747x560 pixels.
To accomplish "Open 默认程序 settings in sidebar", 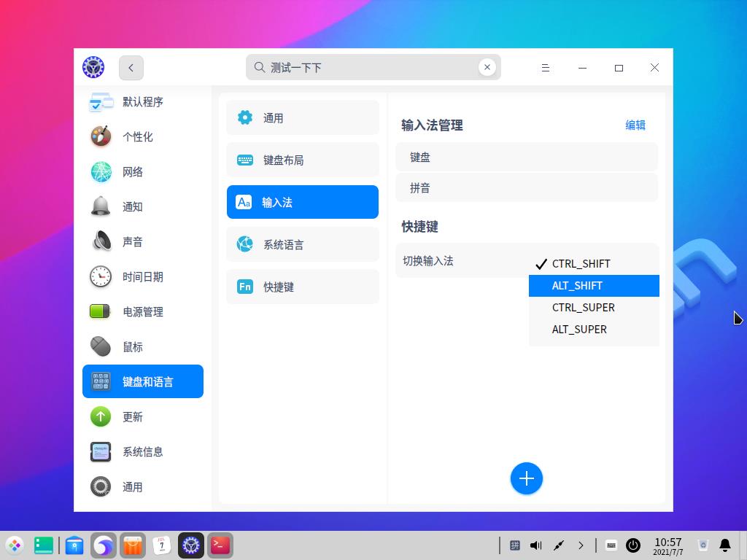I will point(142,102).
